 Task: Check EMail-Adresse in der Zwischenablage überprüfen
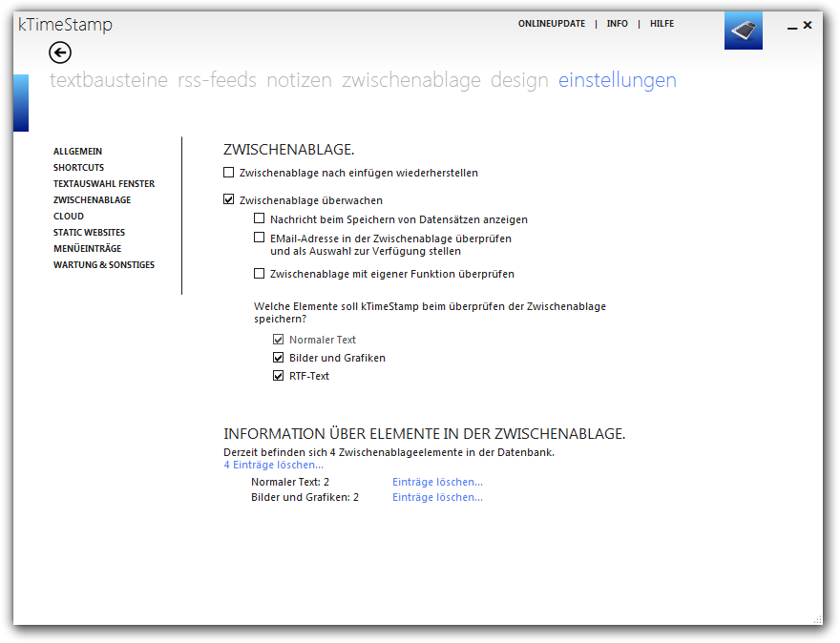coord(260,238)
